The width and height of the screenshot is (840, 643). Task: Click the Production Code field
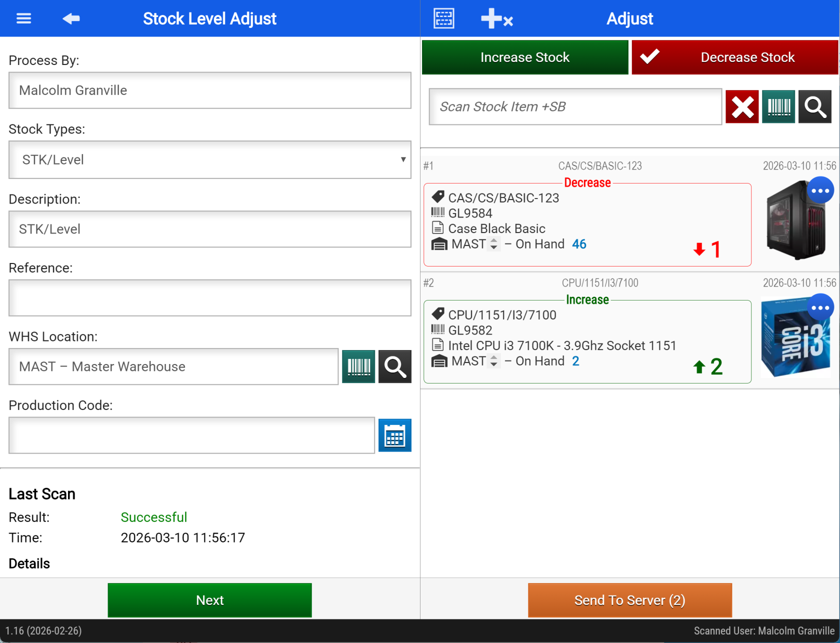191,435
